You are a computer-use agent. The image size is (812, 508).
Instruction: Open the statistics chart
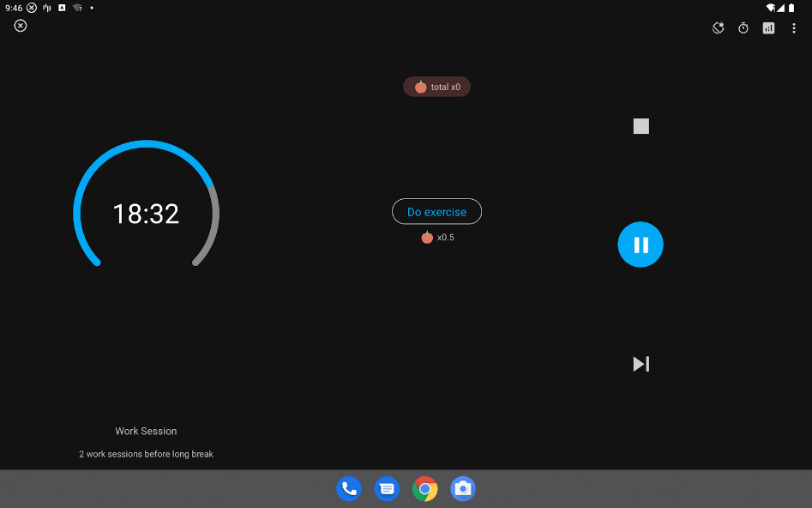(768, 28)
